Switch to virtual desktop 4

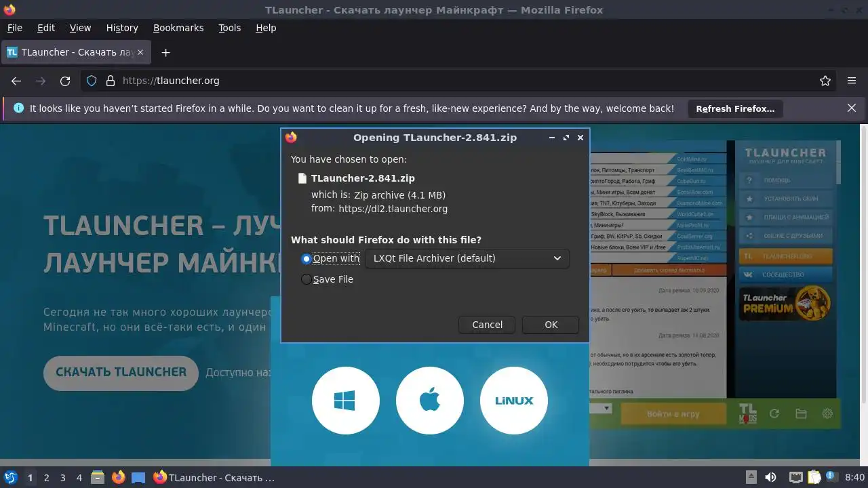(79, 477)
